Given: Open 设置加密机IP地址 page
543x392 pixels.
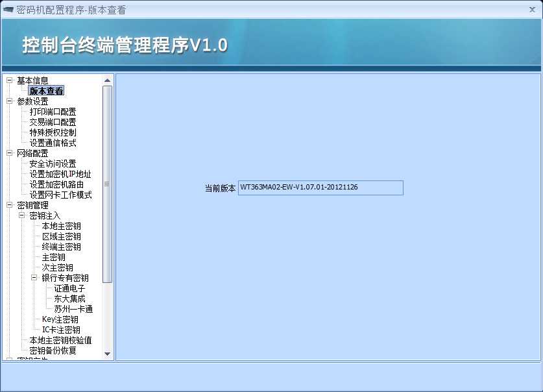Looking at the screenshot, I should 60,174.
